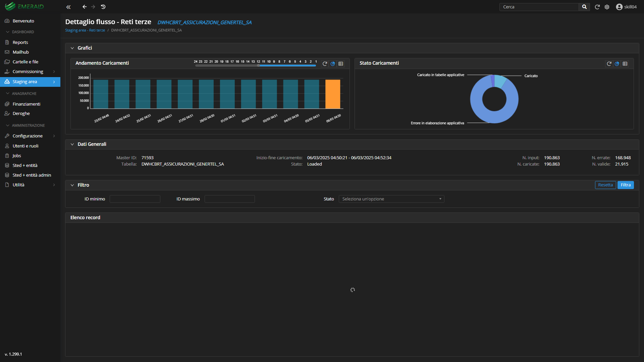Viewport: 644px width, 362px height.
Task: Click the search magnifier button
Action: [584, 7]
